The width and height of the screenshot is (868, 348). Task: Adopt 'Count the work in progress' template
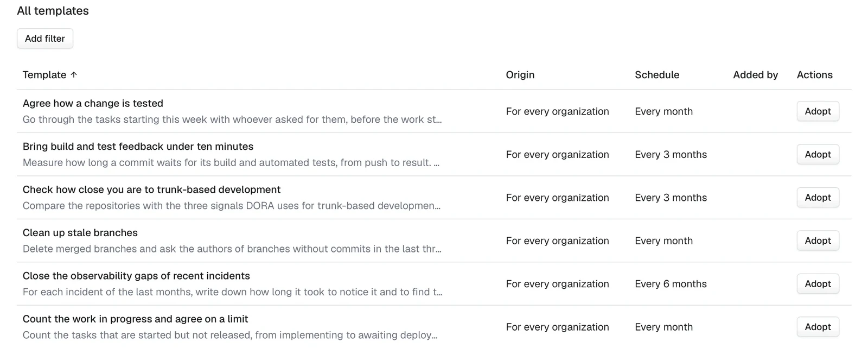pos(818,327)
